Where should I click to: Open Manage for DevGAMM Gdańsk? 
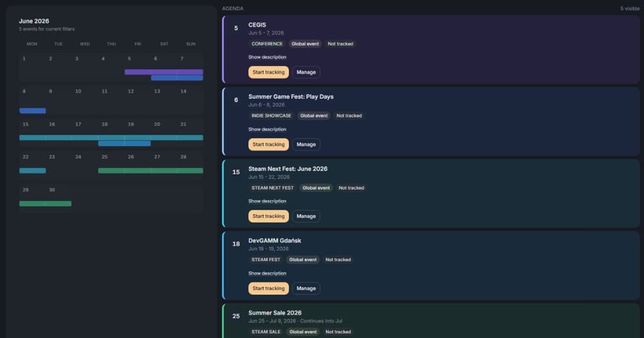tap(306, 288)
